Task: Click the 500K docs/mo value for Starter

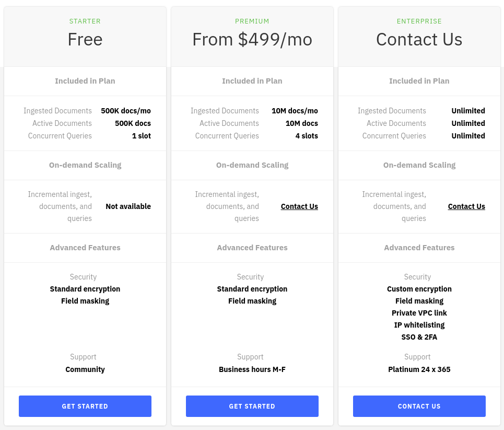Action: (126, 111)
